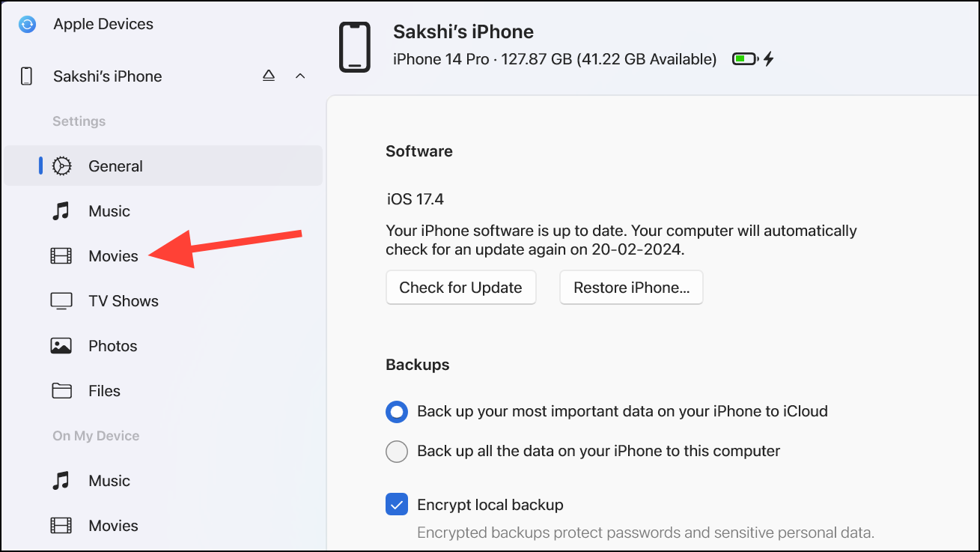This screenshot has height=552, width=980.
Task: Click the iPhone device outline icon
Action: (x=353, y=46)
